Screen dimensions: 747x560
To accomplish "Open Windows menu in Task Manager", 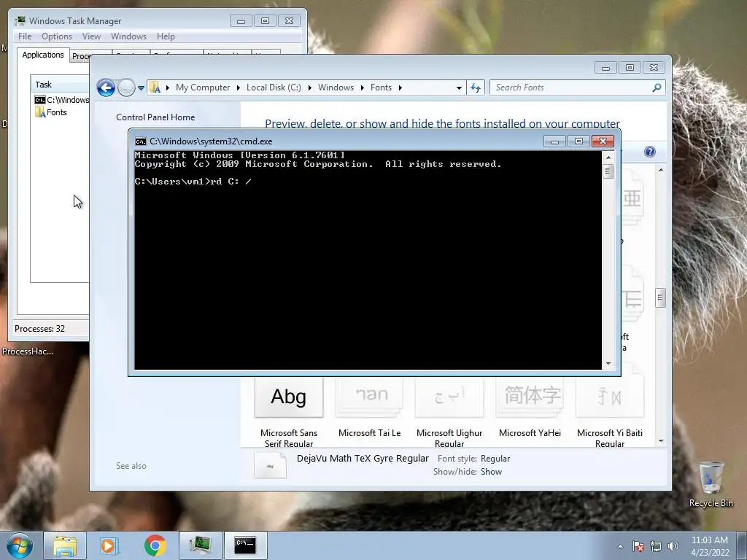I will (x=128, y=36).
